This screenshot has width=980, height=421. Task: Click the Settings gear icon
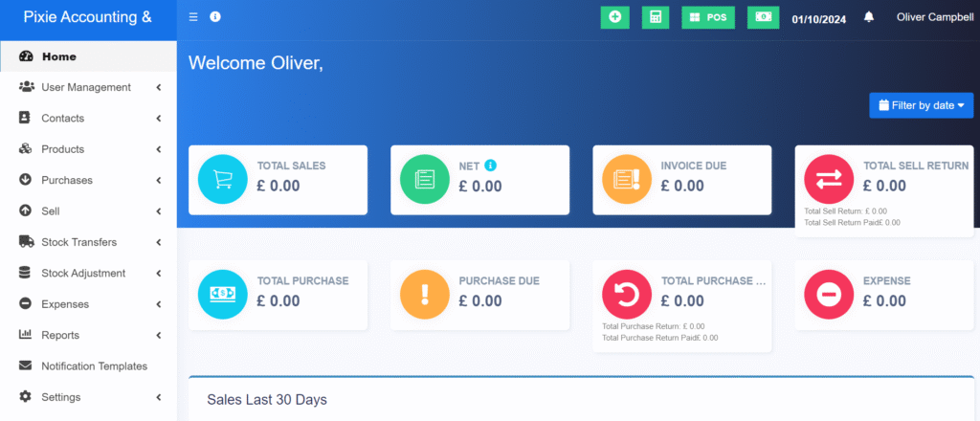point(25,397)
